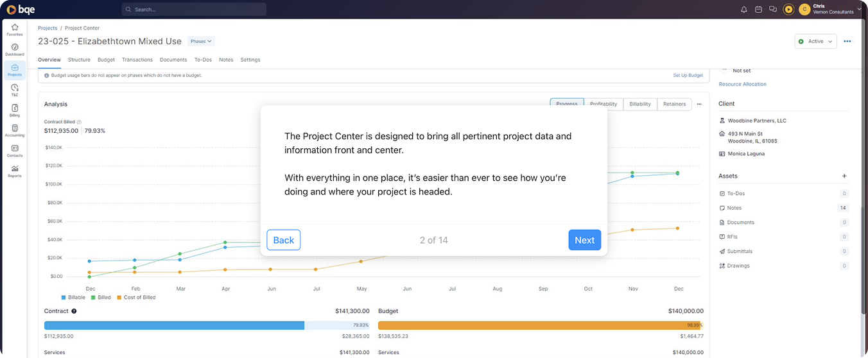Click the plus icon next to Assets

(844, 176)
